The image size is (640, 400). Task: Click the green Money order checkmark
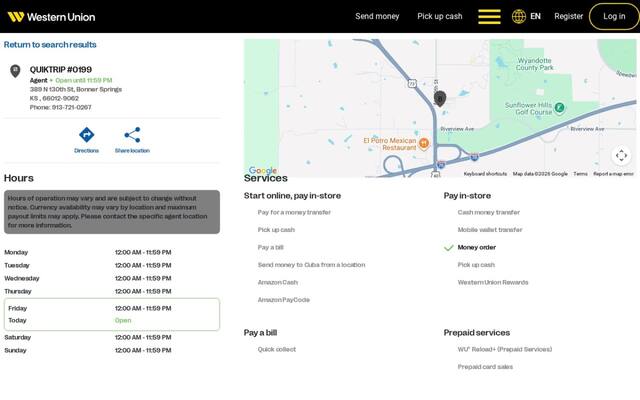tap(449, 248)
